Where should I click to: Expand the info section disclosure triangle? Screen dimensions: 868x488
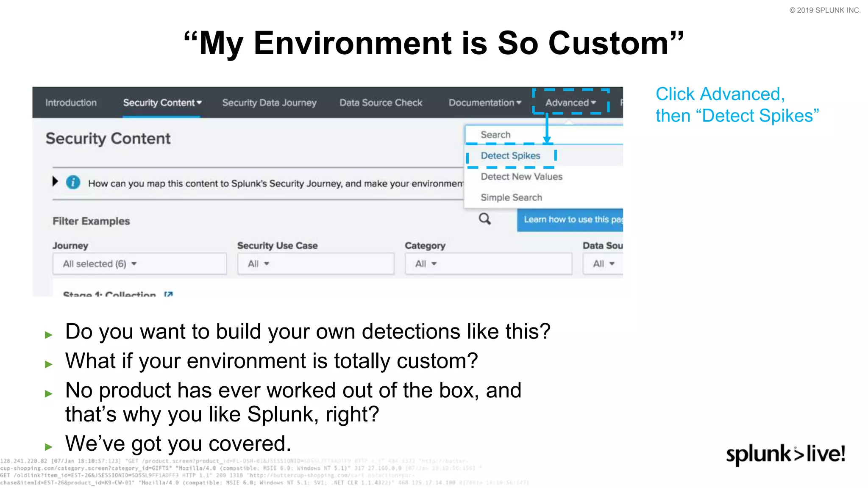pos(55,182)
